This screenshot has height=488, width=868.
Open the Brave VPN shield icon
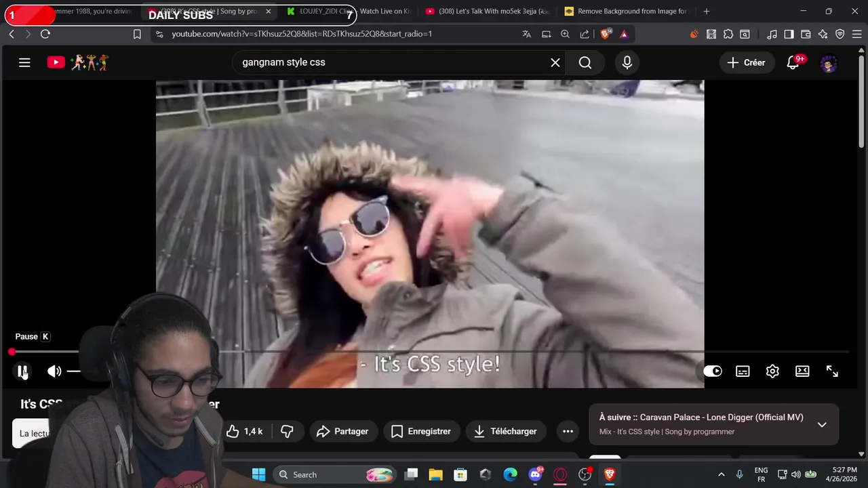click(x=840, y=34)
